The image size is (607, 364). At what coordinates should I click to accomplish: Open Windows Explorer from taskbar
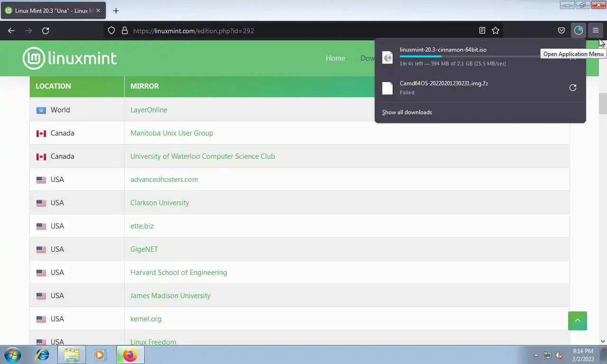coord(72,355)
